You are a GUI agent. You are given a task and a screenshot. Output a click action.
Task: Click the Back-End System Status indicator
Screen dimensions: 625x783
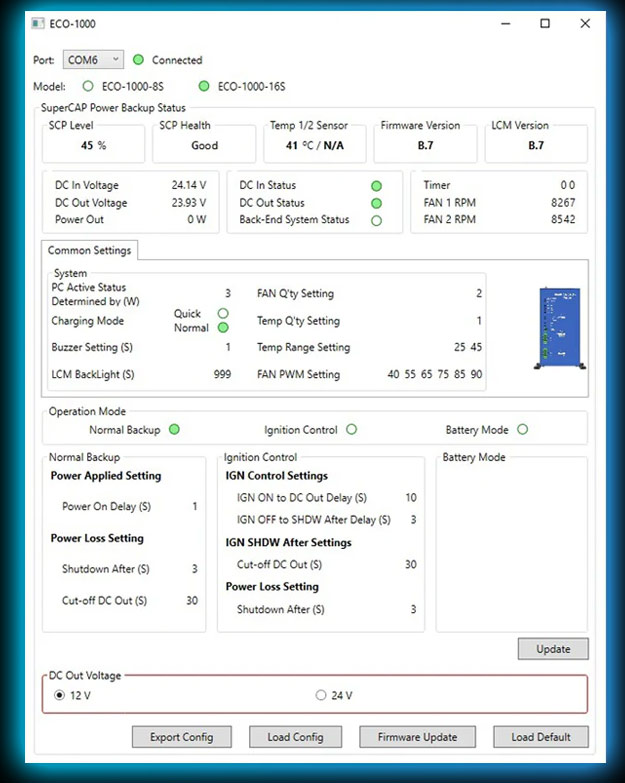[376, 221]
